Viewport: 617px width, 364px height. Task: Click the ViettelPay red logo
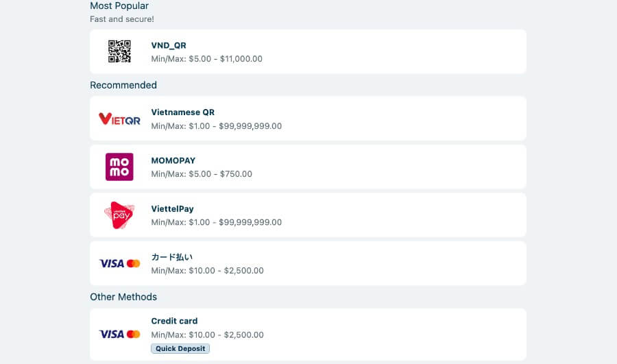119,215
